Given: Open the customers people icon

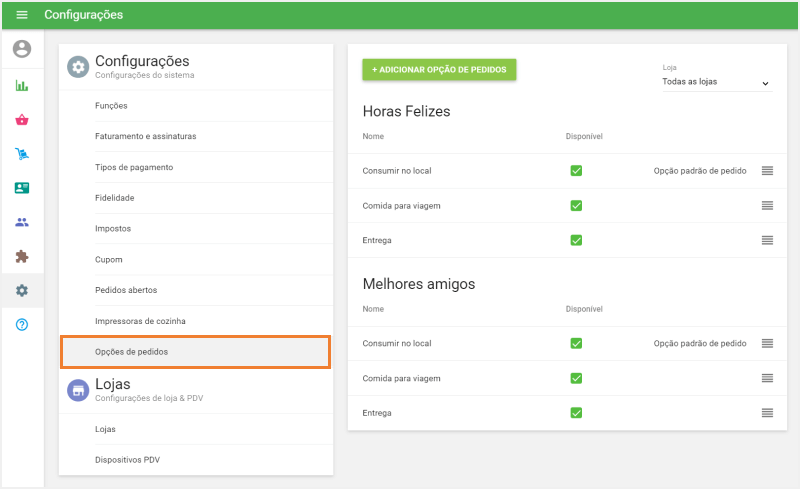Looking at the screenshot, I should click(22, 222).
